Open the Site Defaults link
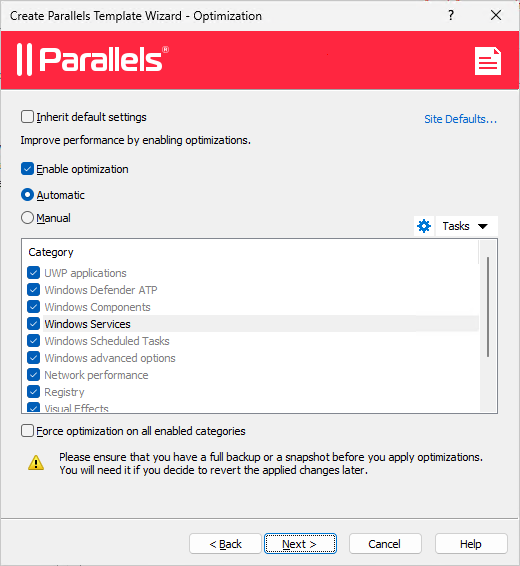Image resolution: width=520 pixels, height=566 pixels. (x=460, y=119)
